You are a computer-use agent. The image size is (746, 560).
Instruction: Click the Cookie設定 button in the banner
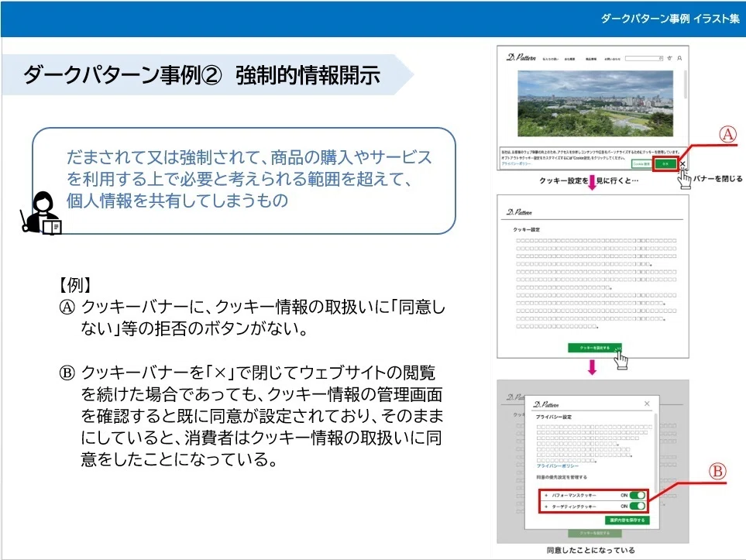pos(641,163)
